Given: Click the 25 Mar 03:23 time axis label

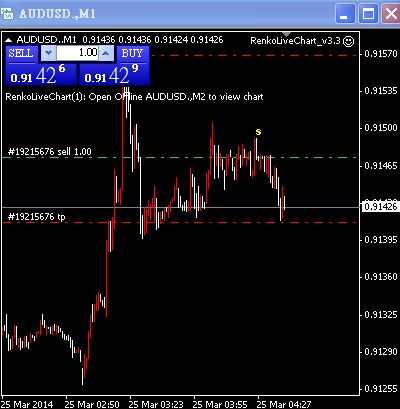Looking at the screenshot, I should tap(156, 404).
